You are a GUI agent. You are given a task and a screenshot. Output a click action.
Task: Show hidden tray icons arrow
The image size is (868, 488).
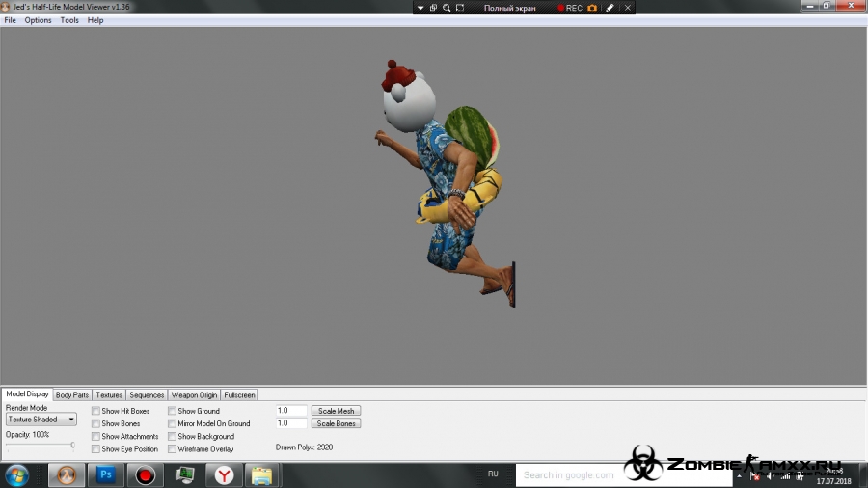tap(739, 475)
